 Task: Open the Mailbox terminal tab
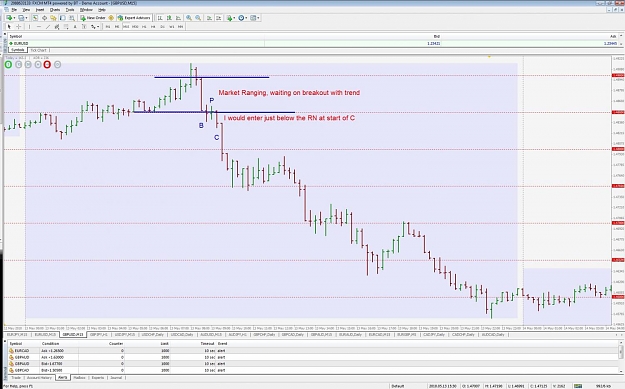click(x=79, y=377)
